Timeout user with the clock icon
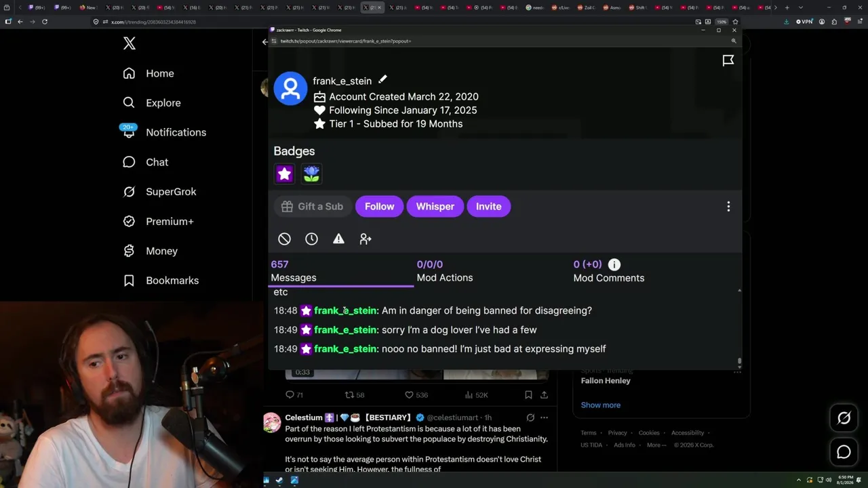 click(x=311, y=239)
